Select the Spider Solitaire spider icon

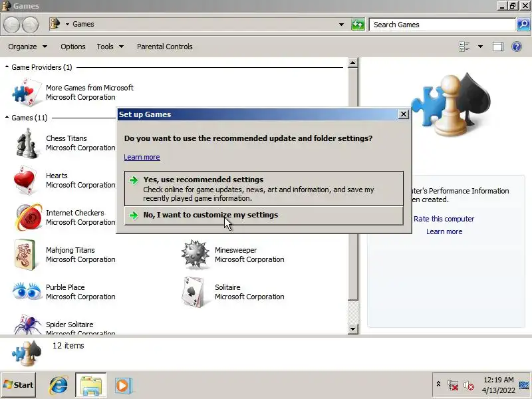click(x=28, y=325)
